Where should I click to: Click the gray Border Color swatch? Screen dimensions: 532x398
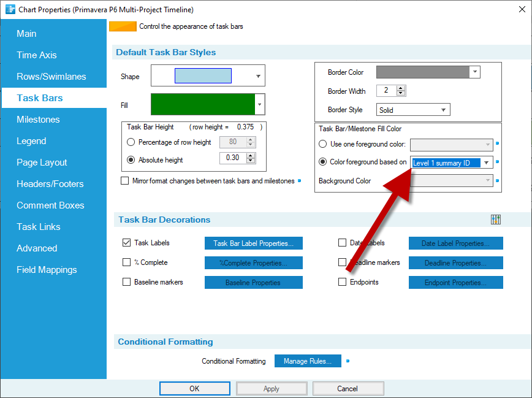point(423,72)
